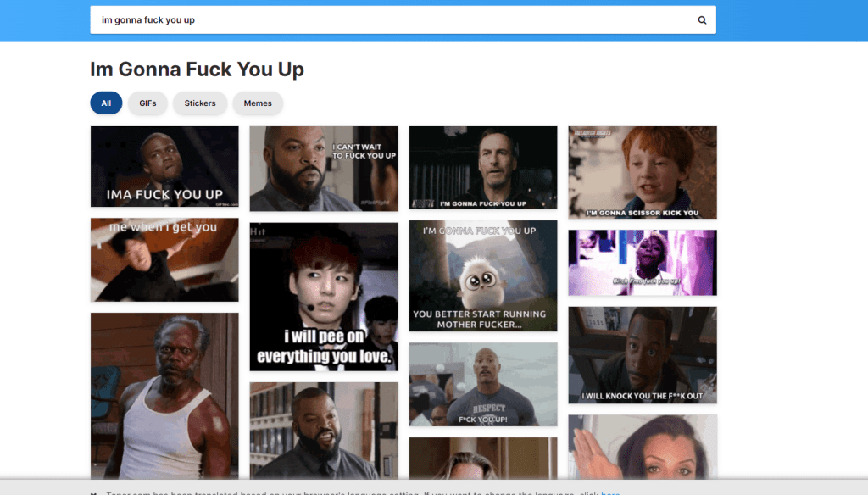Open the fluffy white bird GIF
868x495 pixels.
click(483, 275)
